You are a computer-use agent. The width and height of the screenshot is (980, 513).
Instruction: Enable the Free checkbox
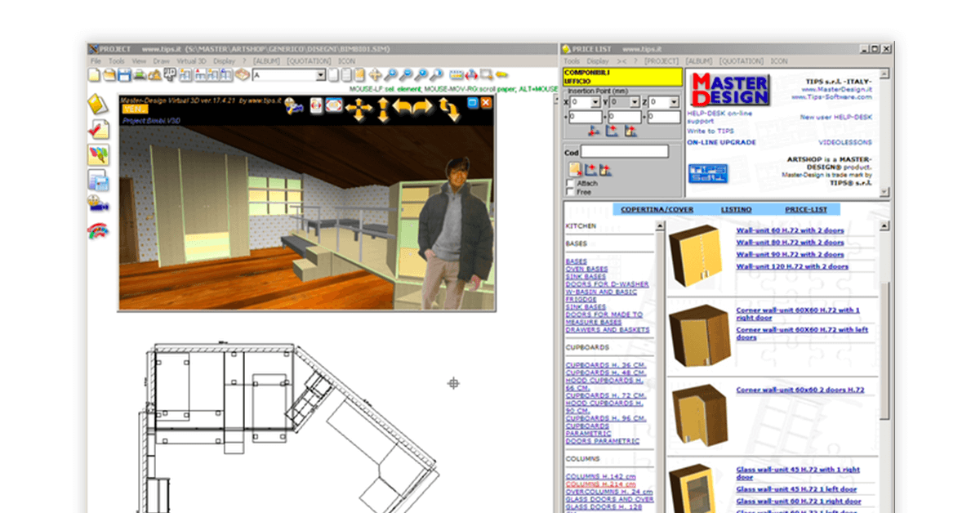571,192
